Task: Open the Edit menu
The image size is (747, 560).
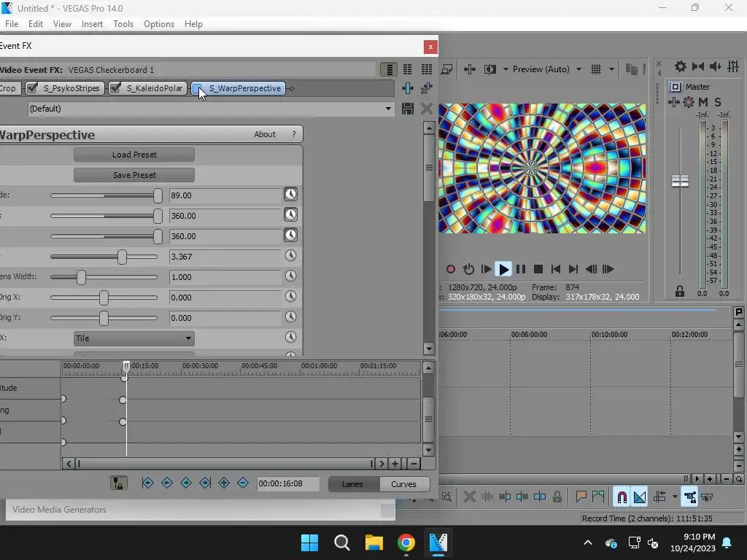Action: (35, 24)
